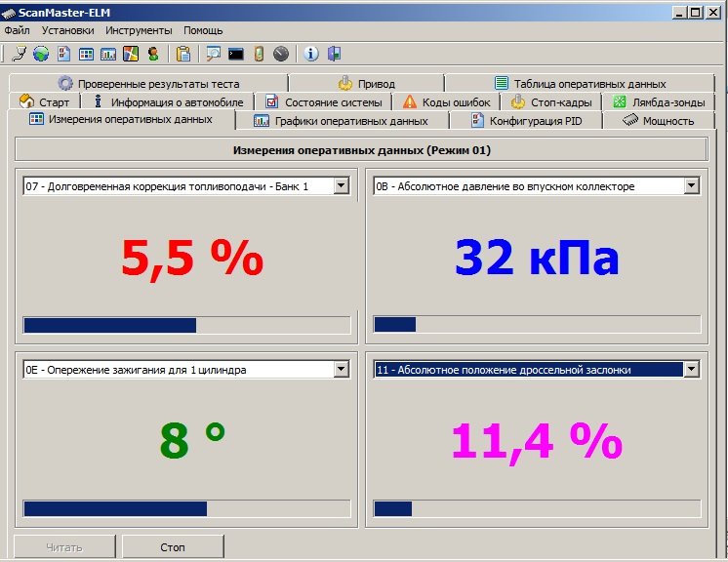This screenshot has width=728, height=562.
Task: Switch to the Лямбда-зонды tab
Action: (660, 101)
